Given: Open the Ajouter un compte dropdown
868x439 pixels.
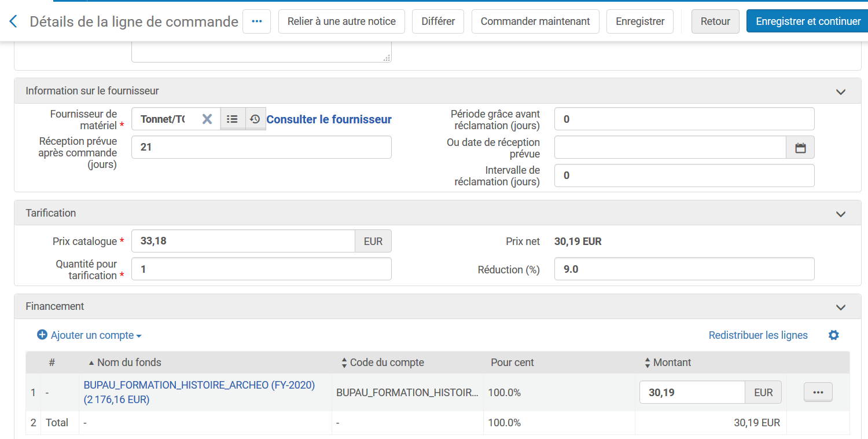Looking at the screenshot, I should [90, 335].
